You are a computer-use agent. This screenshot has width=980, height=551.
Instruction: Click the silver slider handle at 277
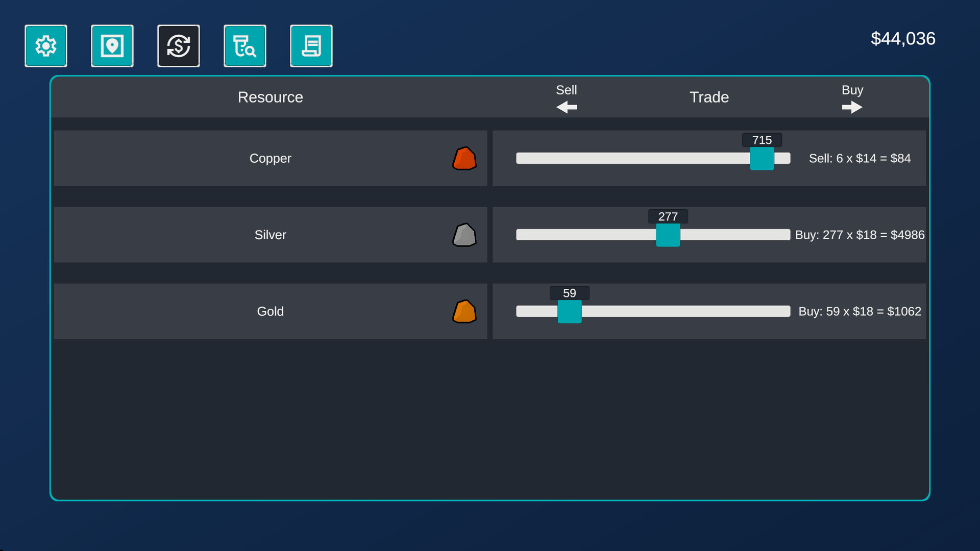pyautogui.click(x=668, y=235)
